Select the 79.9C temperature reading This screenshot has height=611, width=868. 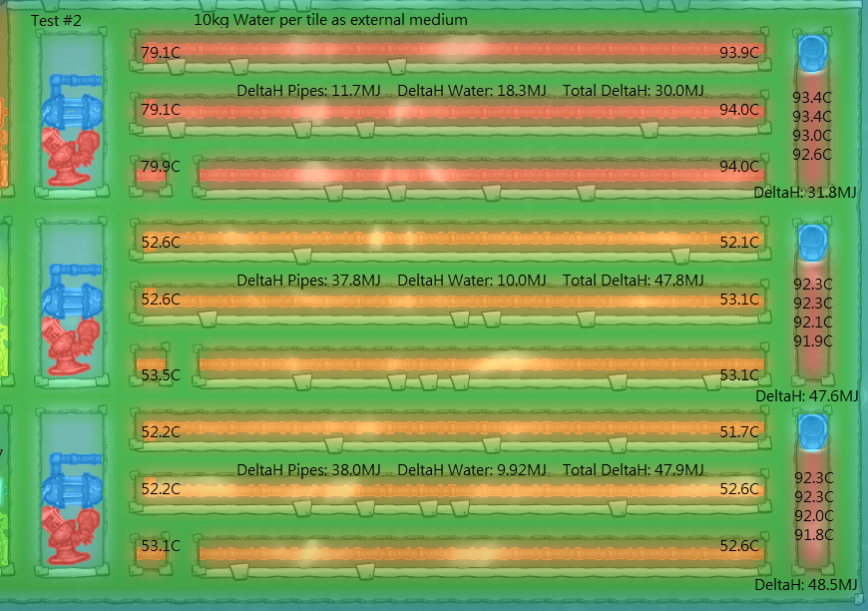click(161, 166)
